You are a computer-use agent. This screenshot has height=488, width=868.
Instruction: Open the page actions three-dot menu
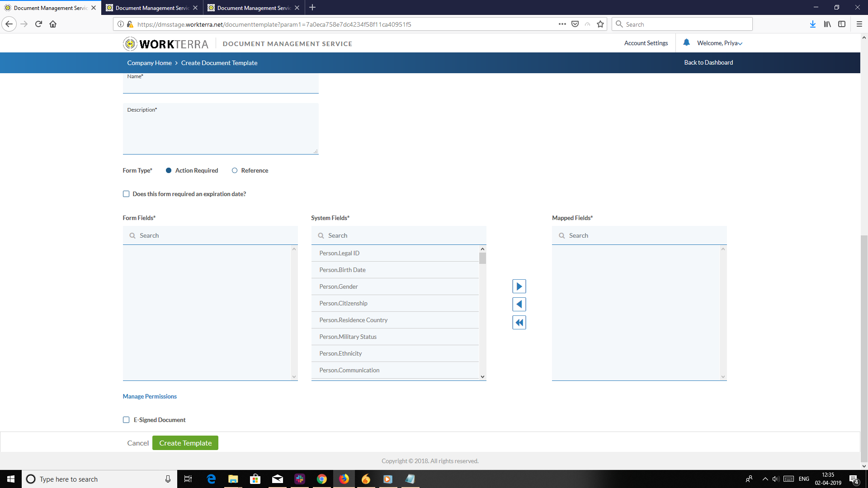[x=562, y=24]
